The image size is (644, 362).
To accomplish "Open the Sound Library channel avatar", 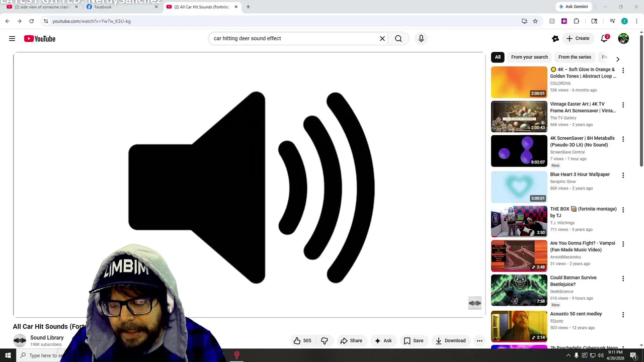I will pos(20,340).
